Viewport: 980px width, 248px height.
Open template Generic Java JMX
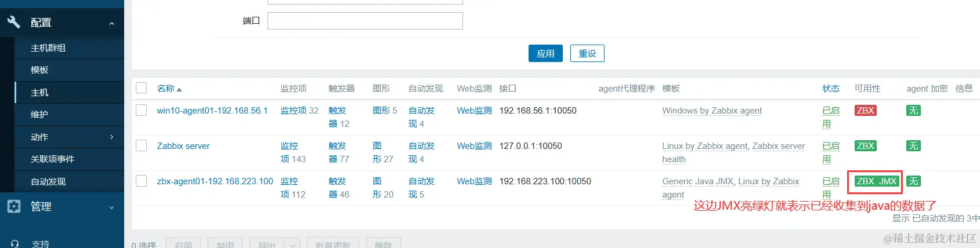click(697, 181)
